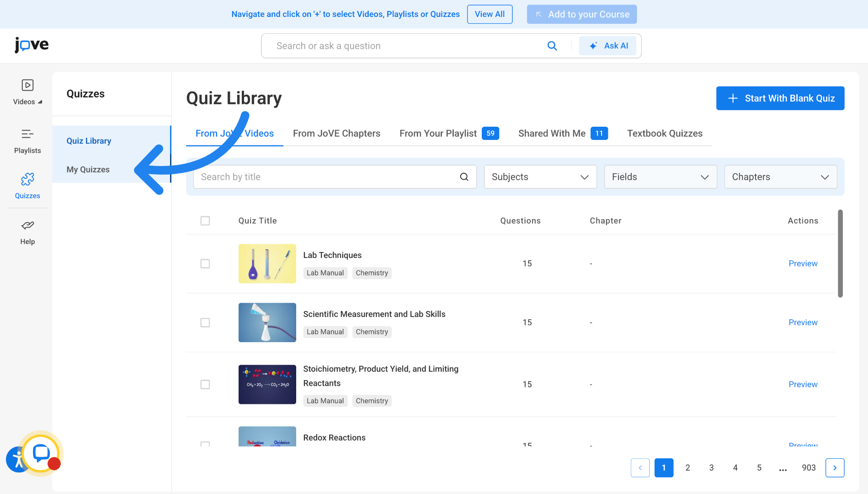This screenshot has width=868, height=494.
Task: Open the Fields dropdown
Action: (x=660, y=177)
